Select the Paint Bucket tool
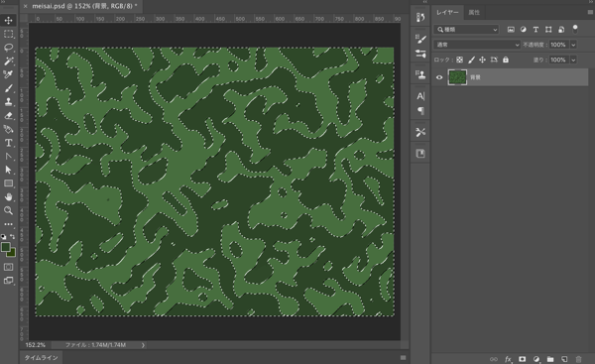This screenshot has height=364, width=595. [x=8, y=129]
